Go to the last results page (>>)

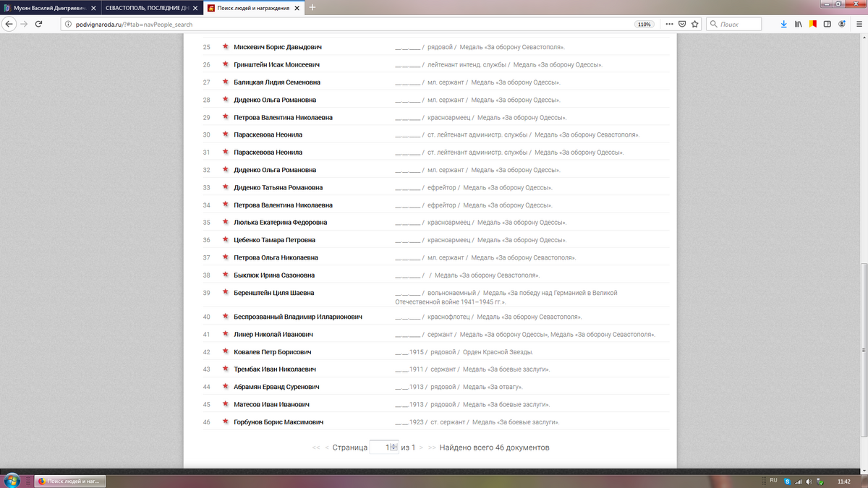click(x=432, y=448)
